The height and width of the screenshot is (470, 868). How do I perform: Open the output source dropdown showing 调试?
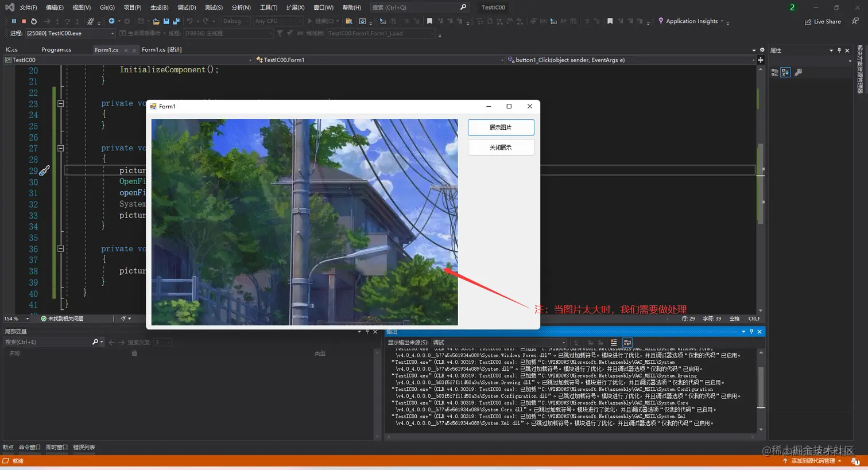[499, 343]
